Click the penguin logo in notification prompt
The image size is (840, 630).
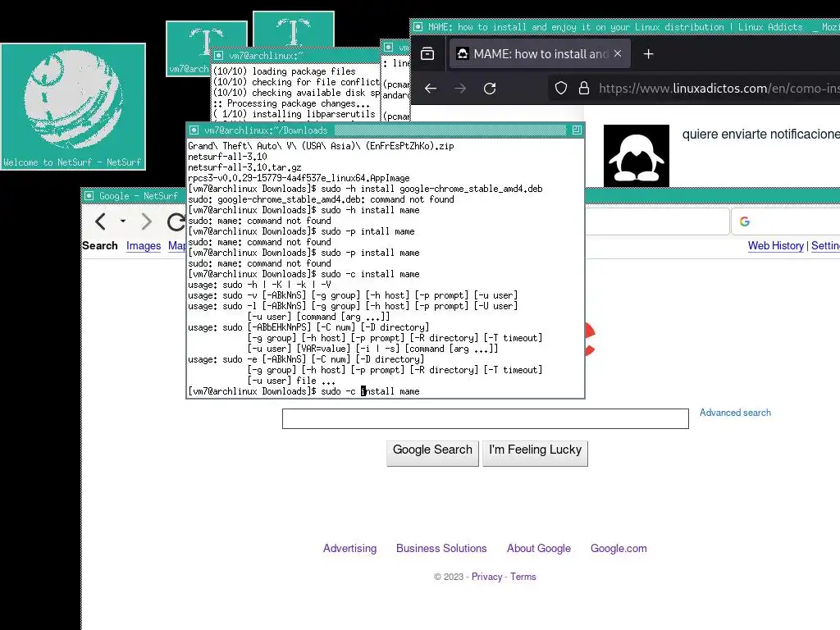click(x=637, y=156)
